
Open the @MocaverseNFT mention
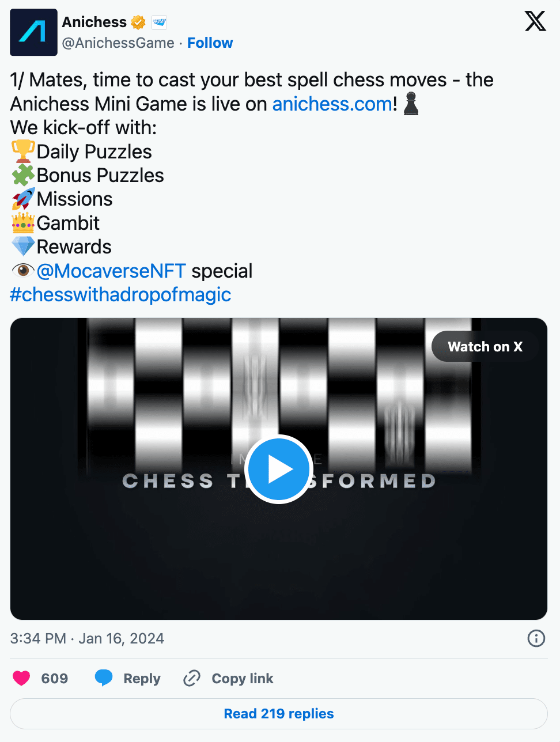click(111, 271)
